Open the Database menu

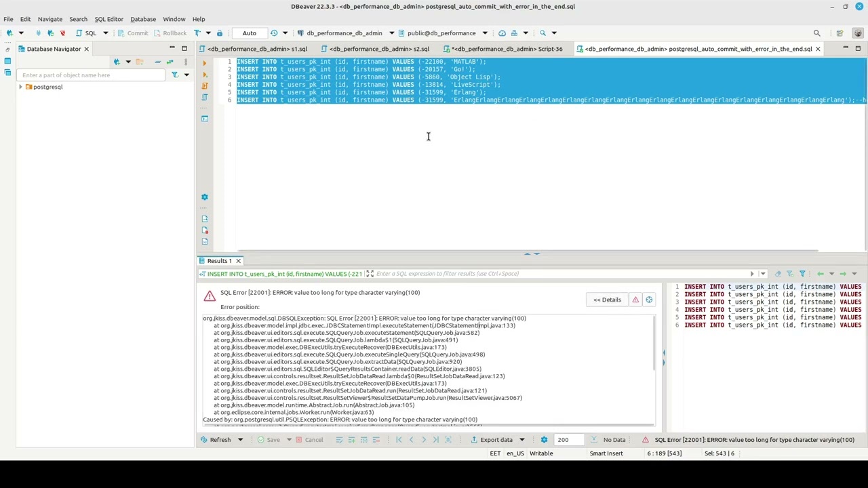[143, 19]
